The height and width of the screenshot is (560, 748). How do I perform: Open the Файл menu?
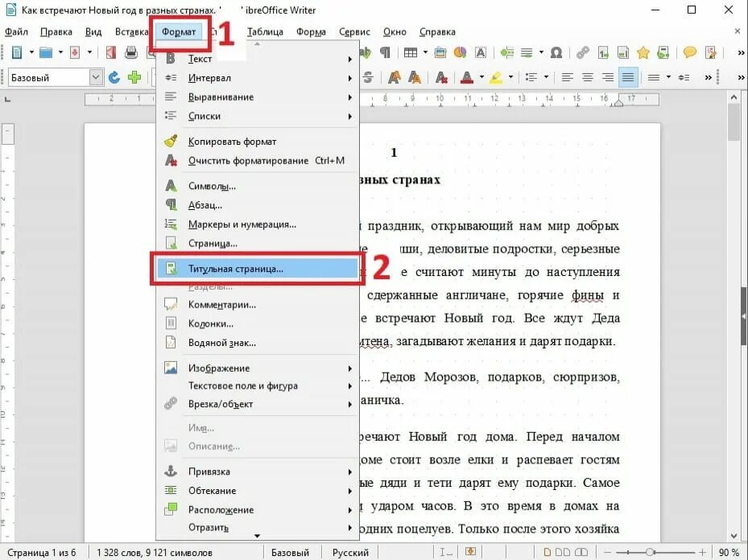[x=16, y=32]
